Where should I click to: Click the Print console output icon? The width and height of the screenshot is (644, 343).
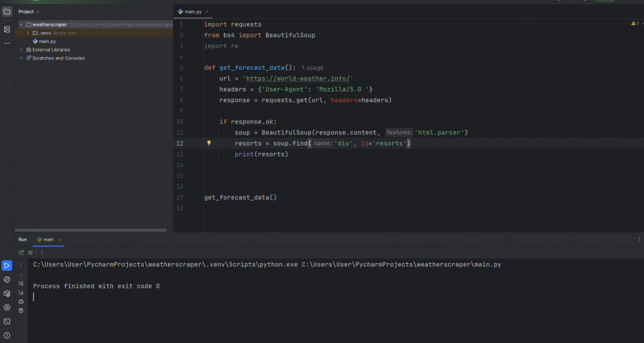click(x=21, y=302)
